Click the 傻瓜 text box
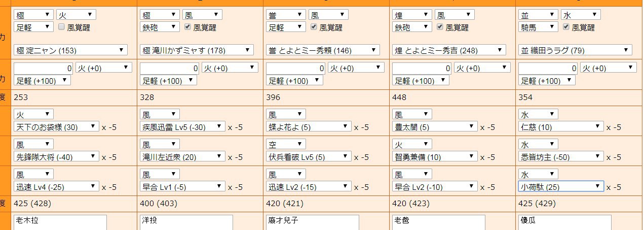The height and width of the screenshot is (230, 644). tap(565, 222)
